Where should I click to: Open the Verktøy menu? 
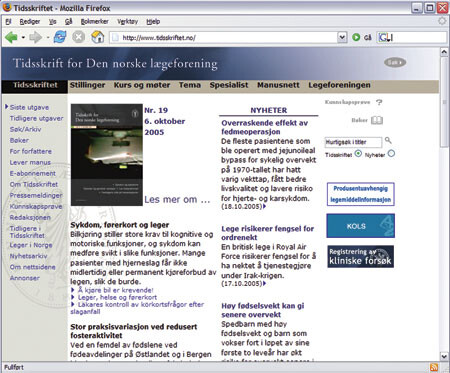click(128, 22)
